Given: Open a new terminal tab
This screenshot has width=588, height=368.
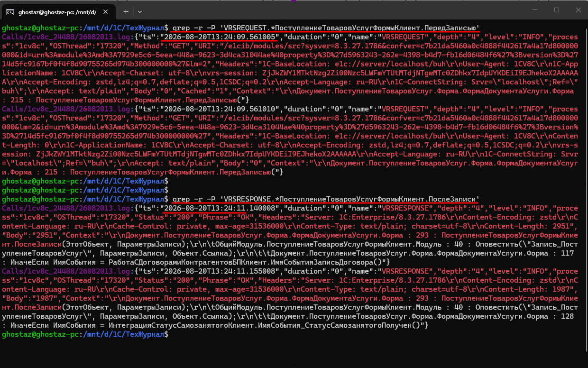Looking at the screenshot, I should pos(126,11).
